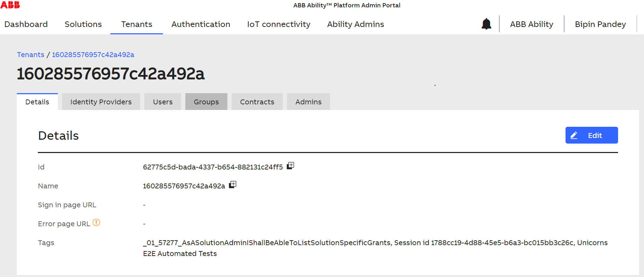Open the Bipin Pandey user menu
644x277 pixels.
pos(600,24)
